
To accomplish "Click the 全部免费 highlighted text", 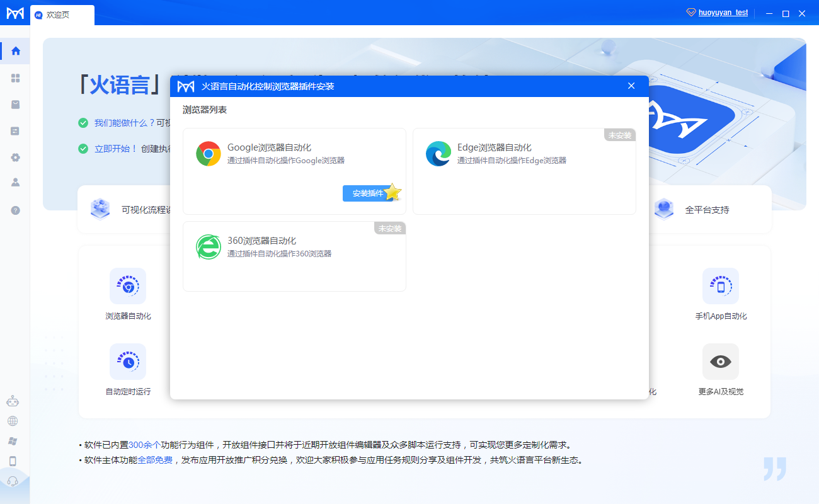I will click(155, 460).
